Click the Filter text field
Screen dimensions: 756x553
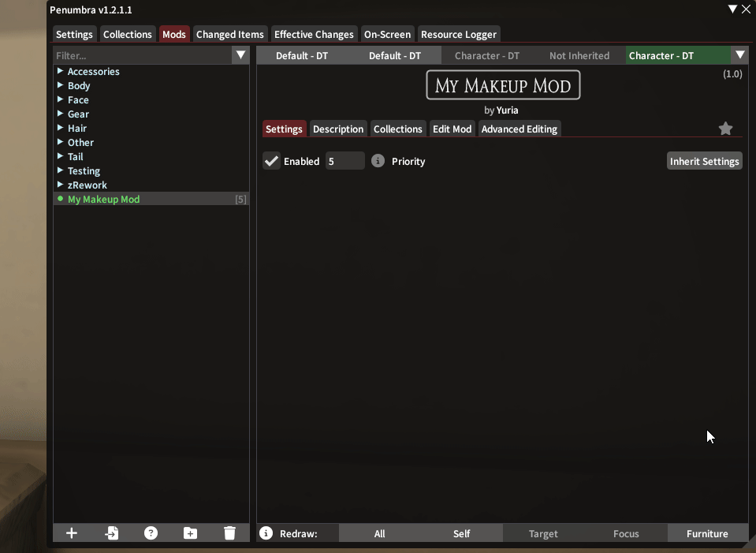(143, 55)
